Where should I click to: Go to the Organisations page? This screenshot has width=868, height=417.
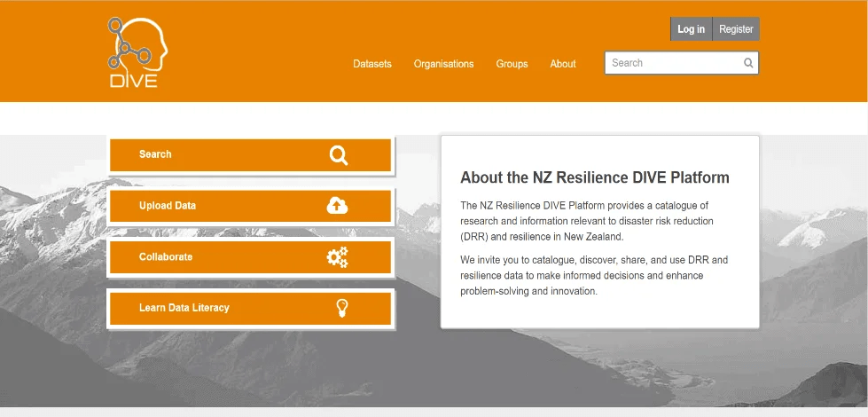coord(443,64)
